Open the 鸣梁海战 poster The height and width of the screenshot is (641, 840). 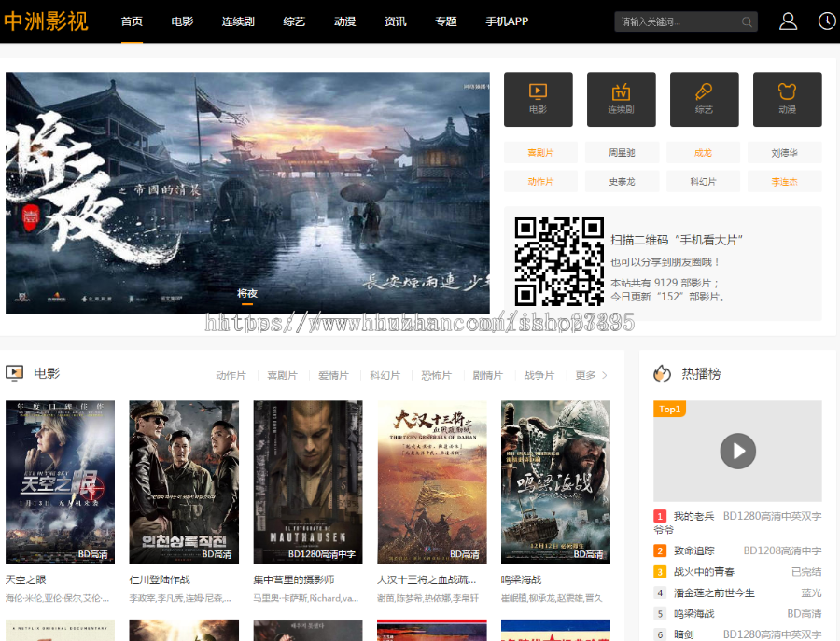pos(555,482)
